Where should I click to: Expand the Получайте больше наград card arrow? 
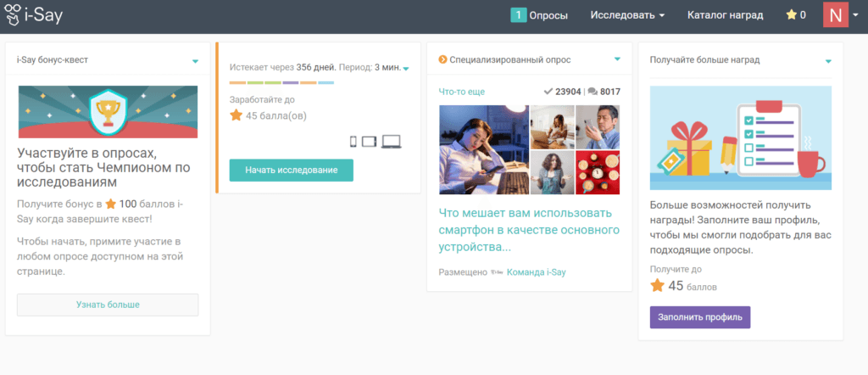pos(828,61)
